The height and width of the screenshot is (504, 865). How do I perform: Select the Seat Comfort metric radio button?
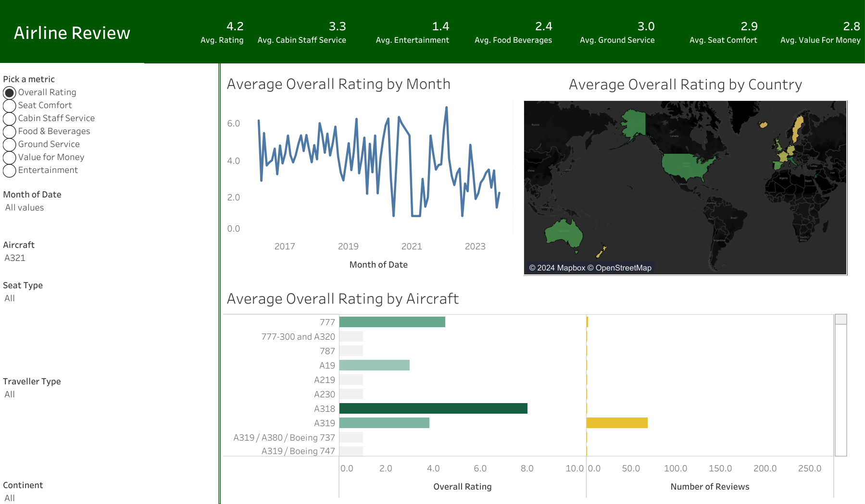(x=9, y=105)
